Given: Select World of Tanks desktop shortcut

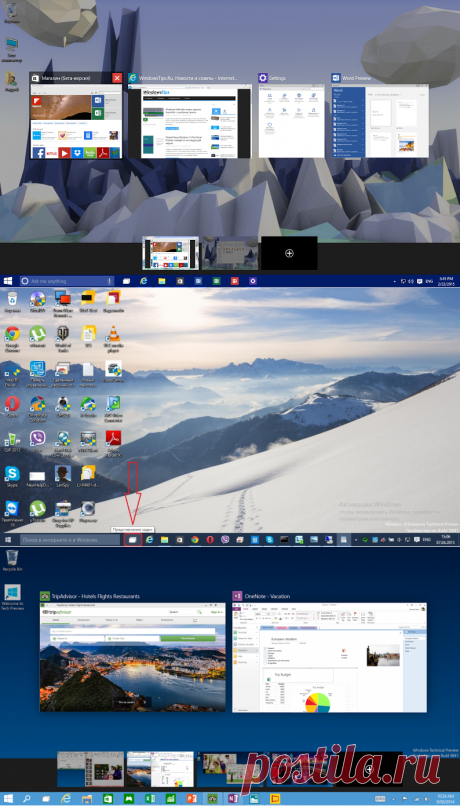Looking at the screenshot, I should pos(62,337).
